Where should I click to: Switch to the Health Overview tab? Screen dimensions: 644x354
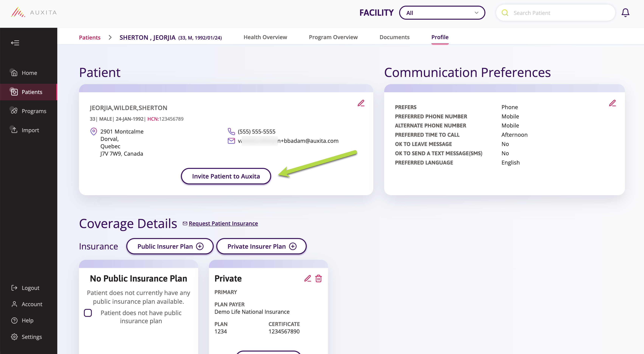[265, 37]
